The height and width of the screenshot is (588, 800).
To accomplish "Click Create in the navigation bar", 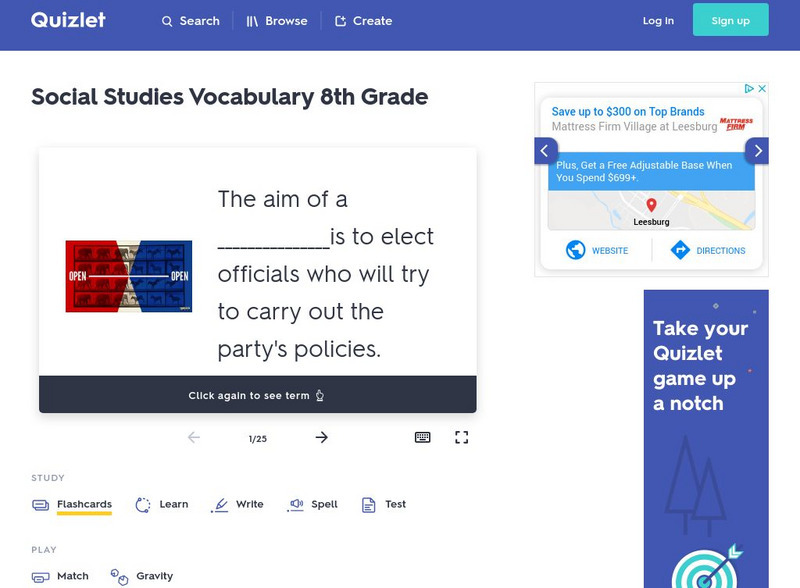I will [363, 21].
